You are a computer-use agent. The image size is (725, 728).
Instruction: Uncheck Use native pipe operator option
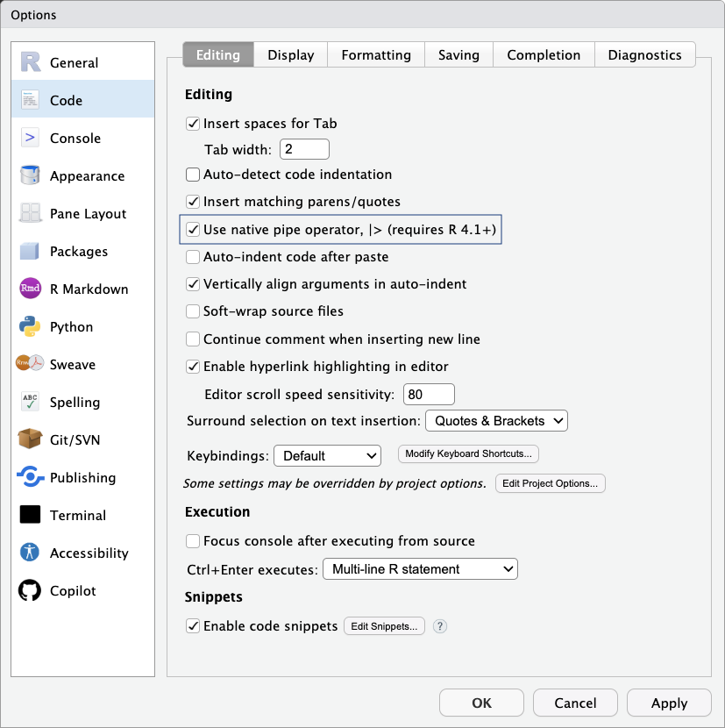pos(193,230)
